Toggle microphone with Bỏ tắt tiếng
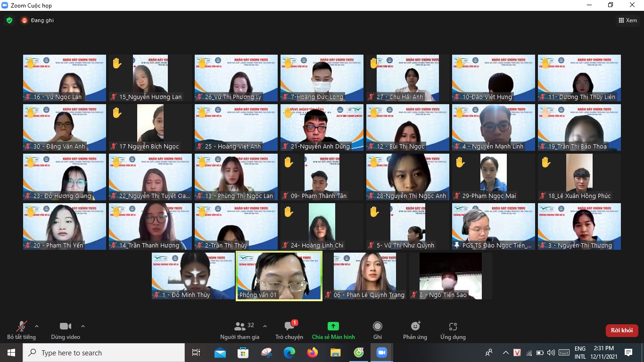The width and height of the screenshot is (644, 362). pos(21,326)
